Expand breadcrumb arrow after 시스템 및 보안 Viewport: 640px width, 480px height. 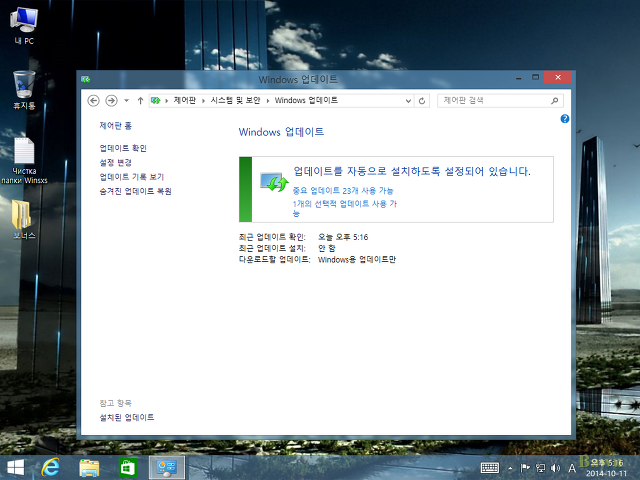[267, 101]
